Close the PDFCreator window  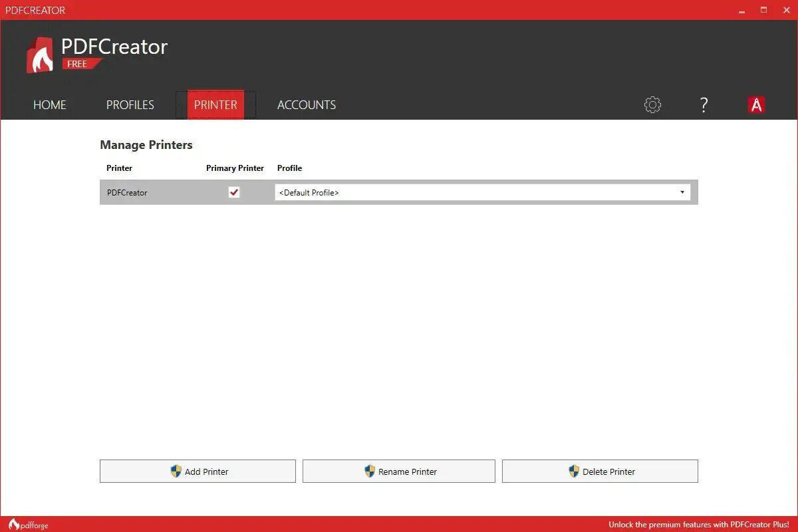[785, 10]
